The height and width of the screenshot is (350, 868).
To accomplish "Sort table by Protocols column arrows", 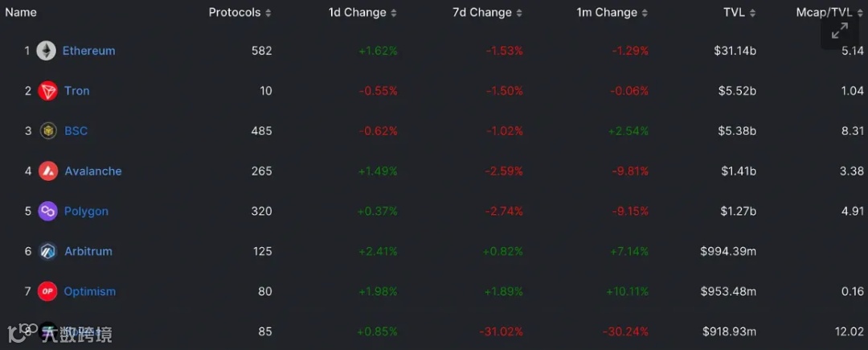I will (x=268, y=13).
